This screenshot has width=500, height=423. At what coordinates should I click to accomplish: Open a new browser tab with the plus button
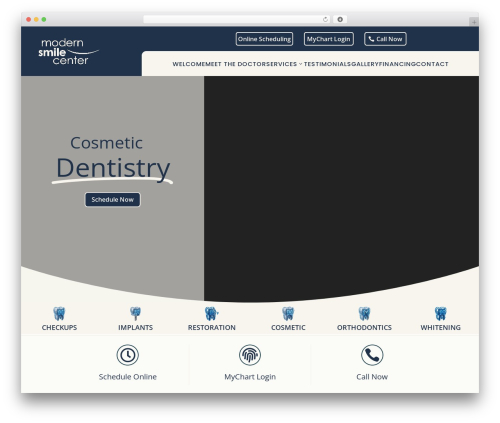[474, 22]
